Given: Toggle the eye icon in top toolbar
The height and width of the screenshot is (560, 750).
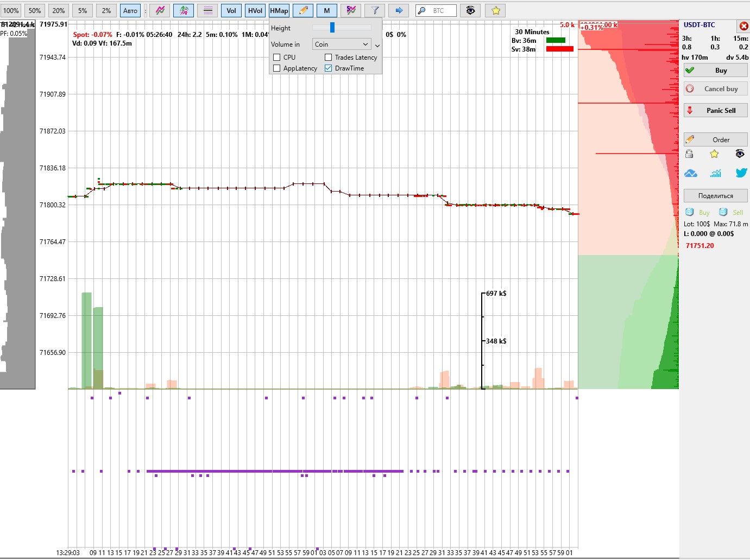Looking at the screenshot, I should 470,10.
